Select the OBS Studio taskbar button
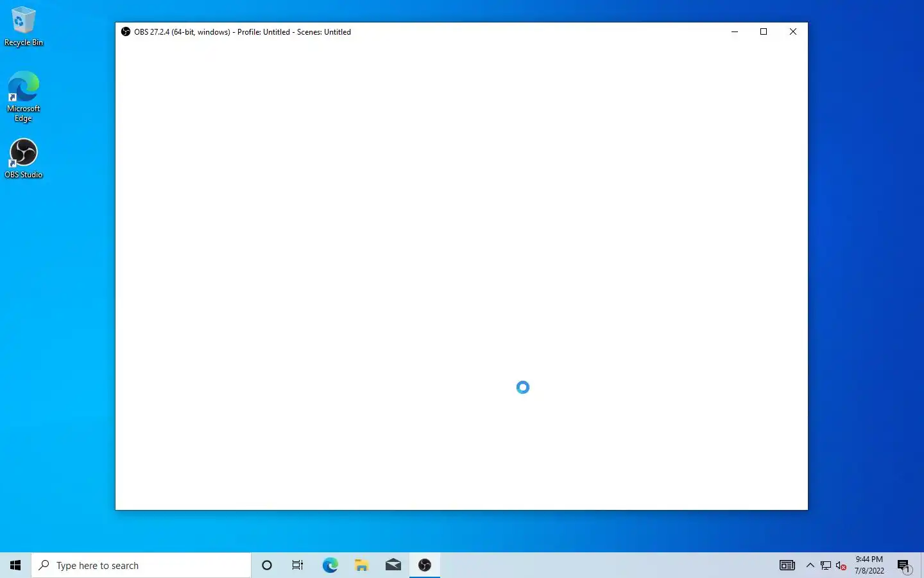 click(425, 565)
